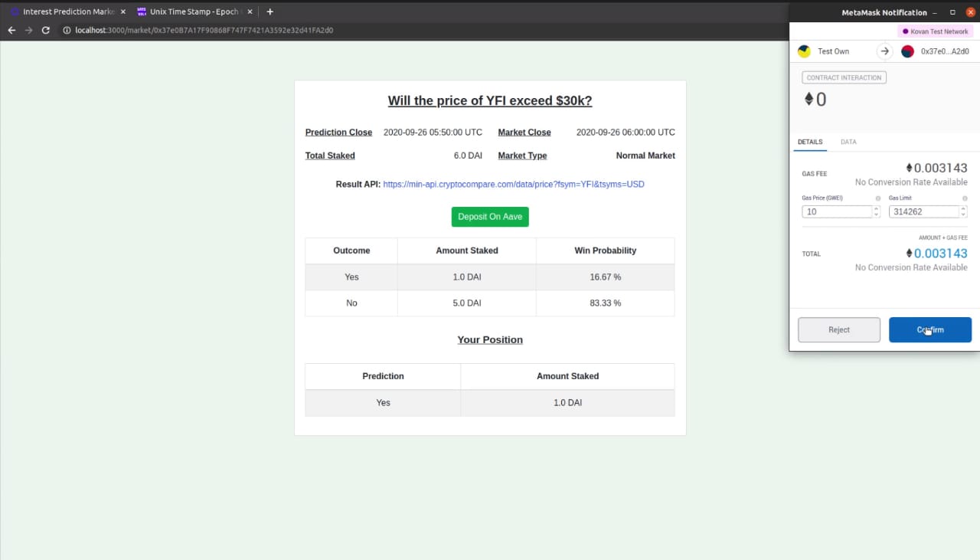
Task: Confirm the MetaMask transaction
Action: 930,329
